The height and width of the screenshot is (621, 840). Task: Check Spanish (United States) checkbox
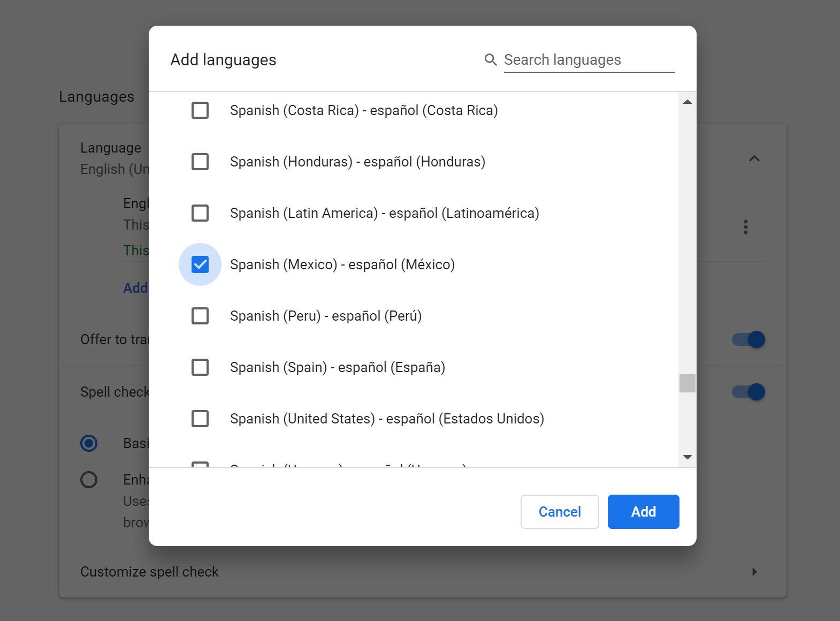200,419
